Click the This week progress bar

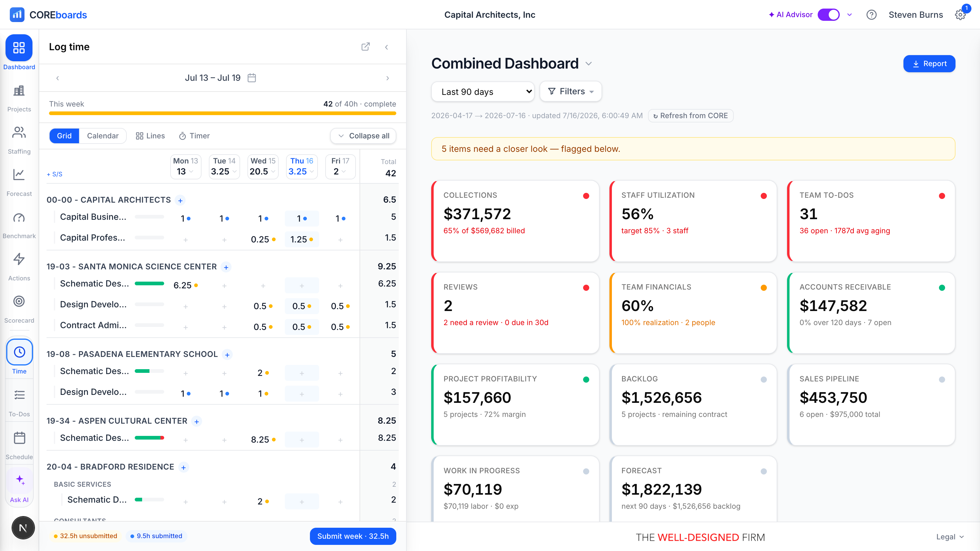(223, 113)
